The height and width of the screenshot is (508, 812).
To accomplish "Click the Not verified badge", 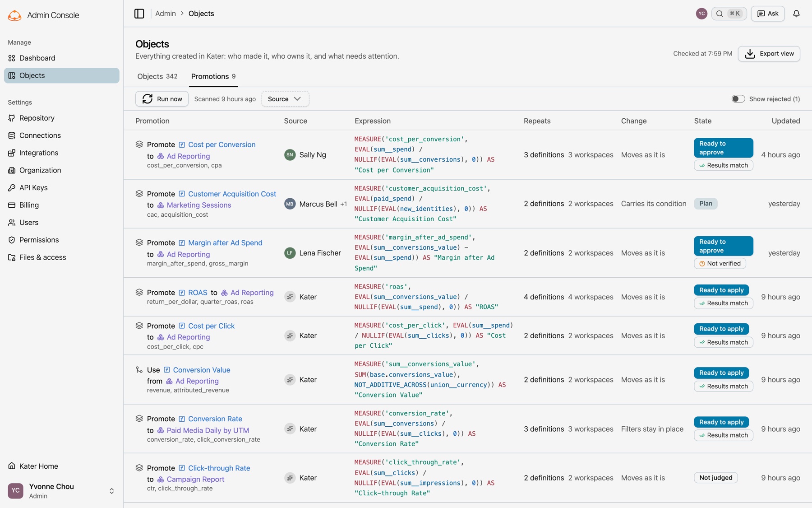I will [x=720, y=263].
